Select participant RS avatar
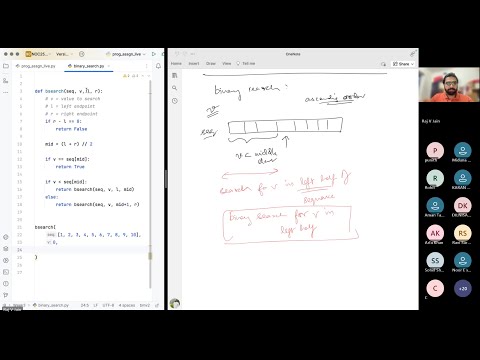The image size is (480, 360). coord(463,233)
